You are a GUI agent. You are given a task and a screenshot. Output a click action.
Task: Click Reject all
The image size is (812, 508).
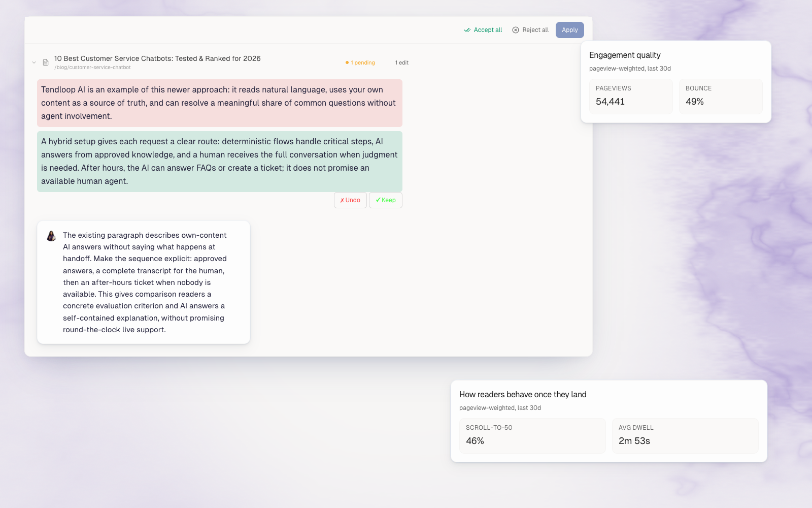pos(530,30)
